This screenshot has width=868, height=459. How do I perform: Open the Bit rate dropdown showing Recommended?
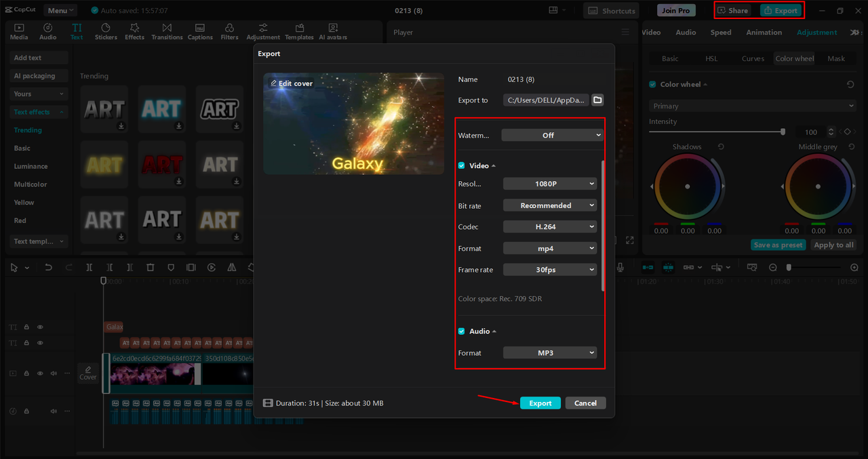pyautogui.click(x=550, y=205)
